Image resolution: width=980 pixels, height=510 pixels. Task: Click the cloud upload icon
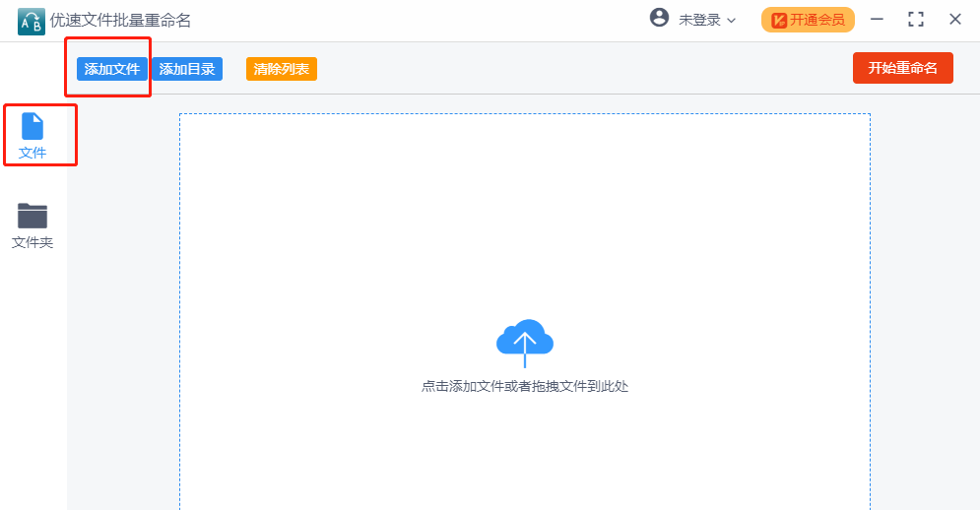pos(525,344)
